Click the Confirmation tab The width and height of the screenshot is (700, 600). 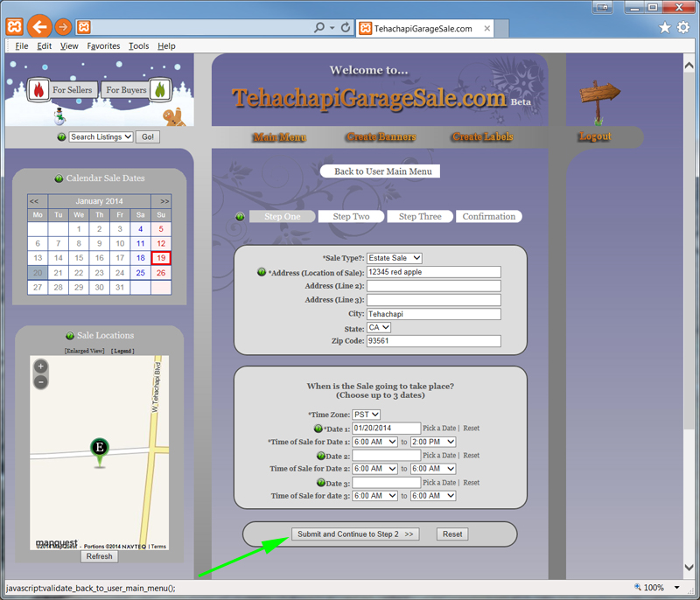click(x=489, y=216)
